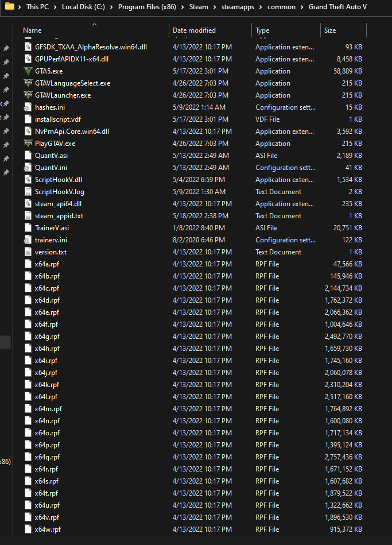Click the GTAVLanguageSelect.exe icon
The image size is (392, 545).
click(x=28, y=83)
